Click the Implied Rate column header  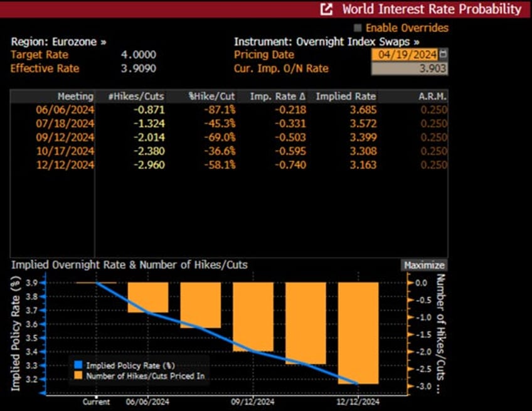pyautogui.click(x=346, y=96)
